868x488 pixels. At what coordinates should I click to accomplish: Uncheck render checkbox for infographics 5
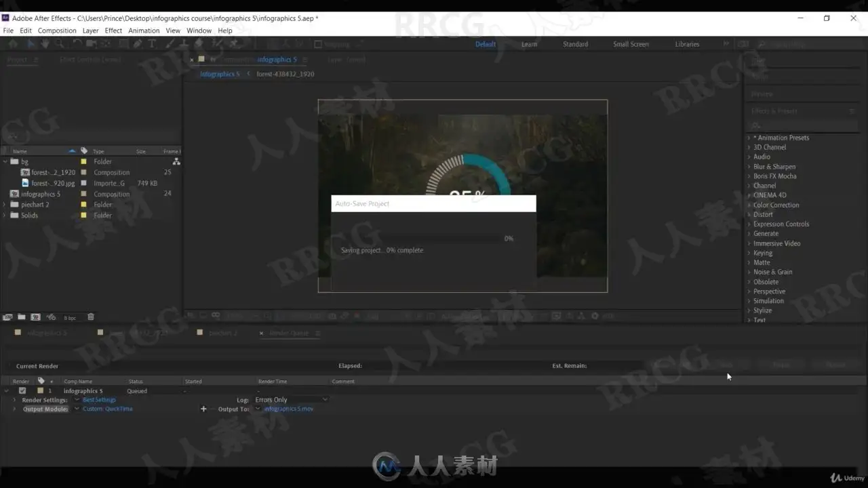point(22,391)
